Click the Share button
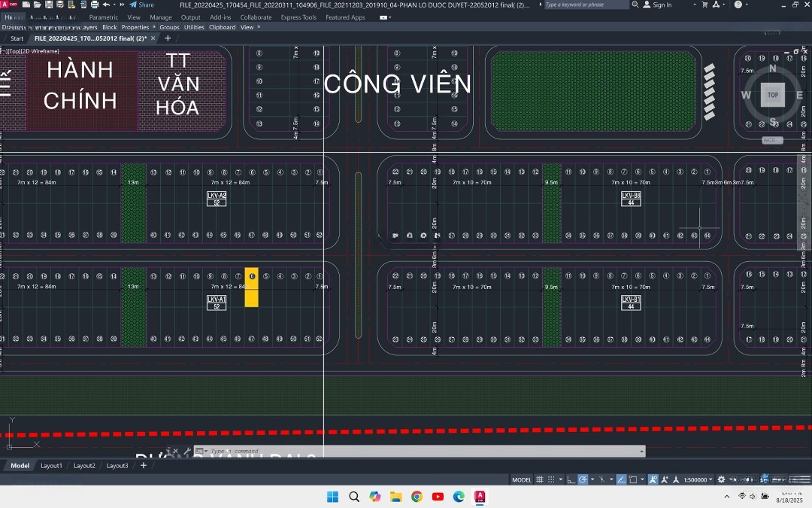 (141, 5)
